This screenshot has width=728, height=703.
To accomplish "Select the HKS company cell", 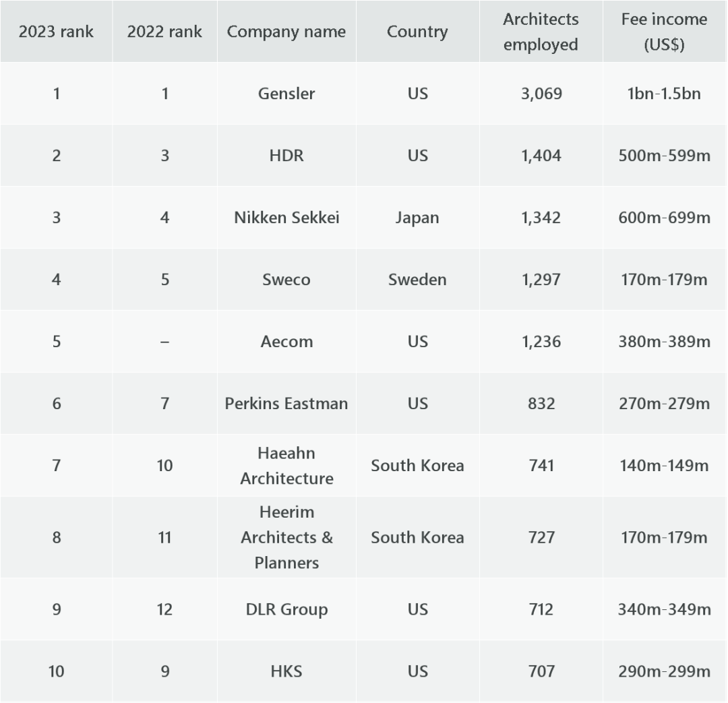I will click(286, 671).
